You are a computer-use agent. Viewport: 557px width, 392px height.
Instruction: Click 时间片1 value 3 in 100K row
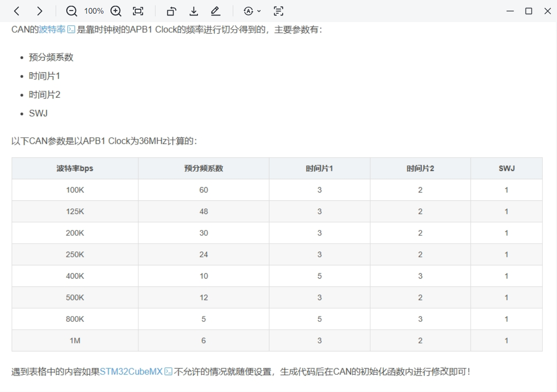(319, 190)
